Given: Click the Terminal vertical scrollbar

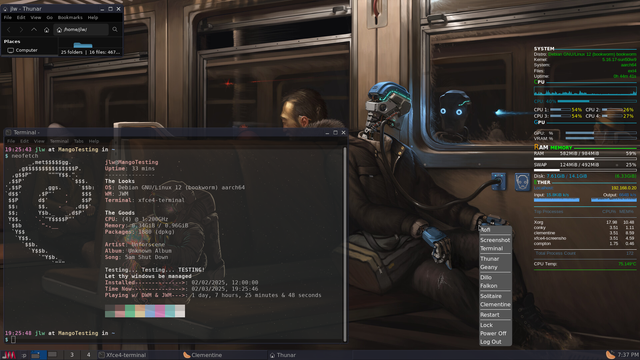Looking at the screenshot, I should tap(345, 244).
